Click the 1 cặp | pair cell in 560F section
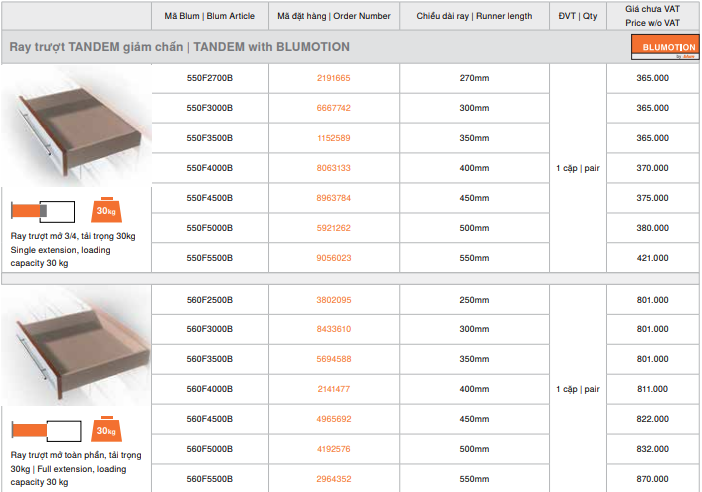 tap(578, 389)
